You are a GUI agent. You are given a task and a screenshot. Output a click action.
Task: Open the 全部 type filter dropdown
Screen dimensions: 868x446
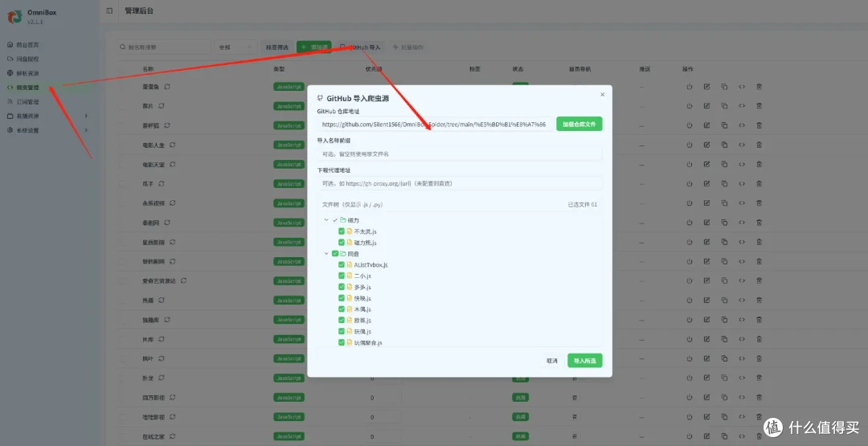pyautogui.click(x=235, y=47)
